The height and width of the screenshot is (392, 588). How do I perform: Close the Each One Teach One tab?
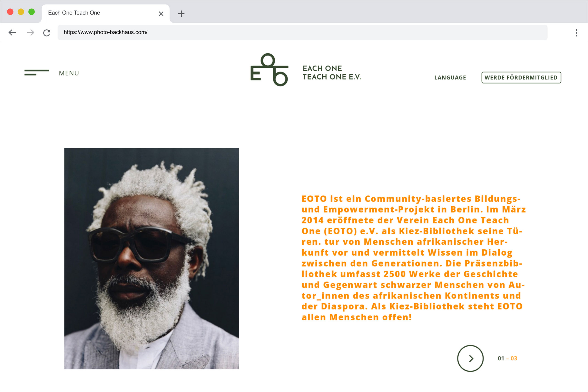point(161,14)
